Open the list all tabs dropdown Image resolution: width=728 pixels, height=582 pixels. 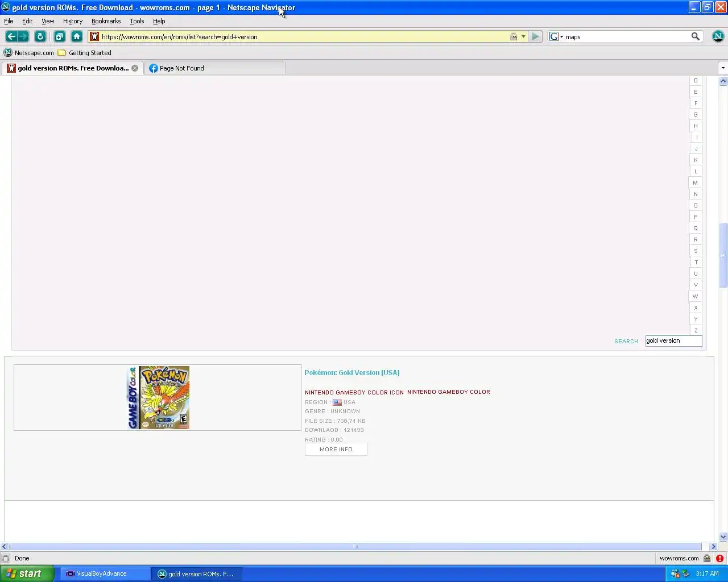tap(723, 68)
